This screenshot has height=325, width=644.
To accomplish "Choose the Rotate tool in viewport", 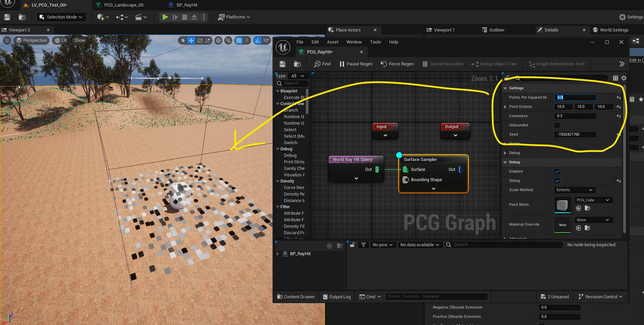I will [200, 40].
